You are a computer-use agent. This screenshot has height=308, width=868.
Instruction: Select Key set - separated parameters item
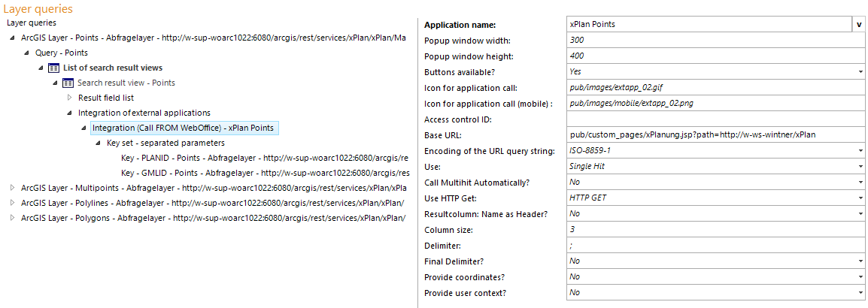point(165,143)
